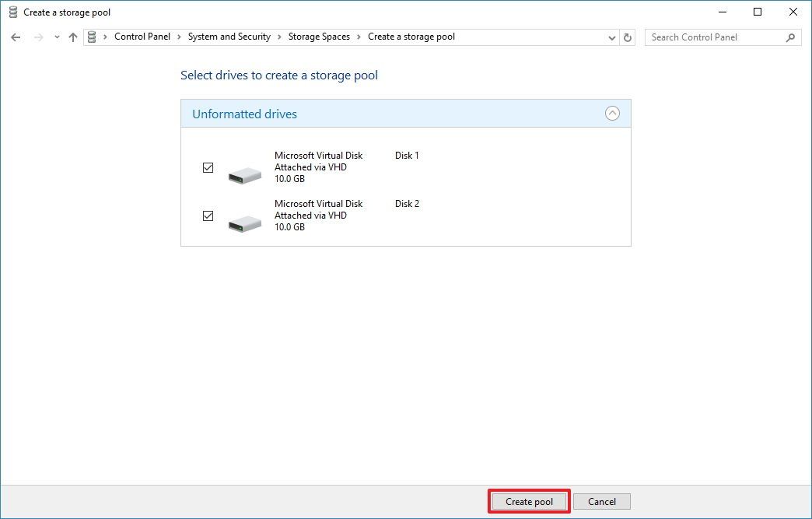
Task: Click the up one level arrow
Action: coord(72,37)
